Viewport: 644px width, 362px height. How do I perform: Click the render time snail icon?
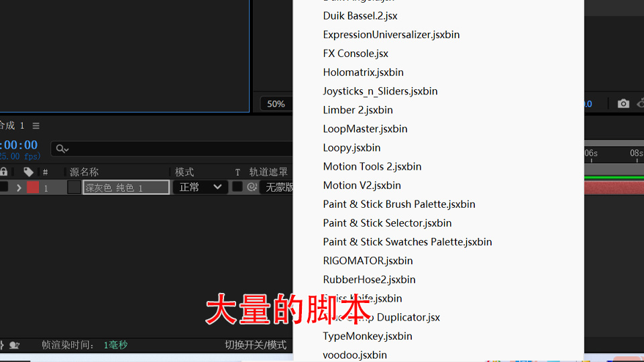click(14, 345)
